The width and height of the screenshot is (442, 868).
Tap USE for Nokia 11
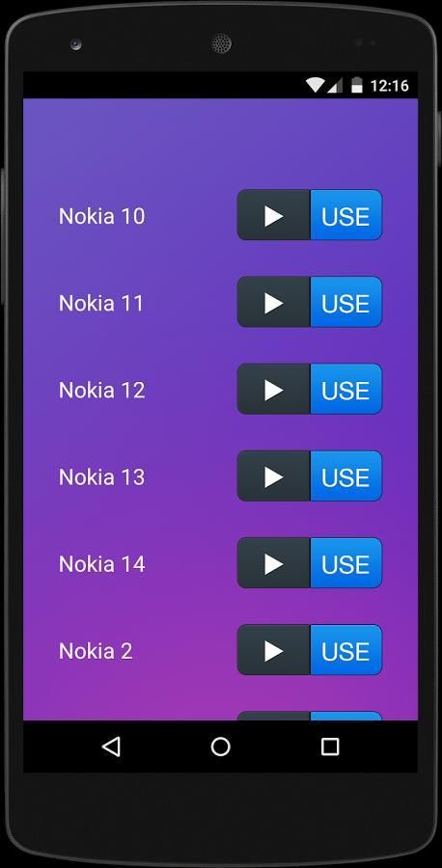pyautogui.click(x=346, y=302)
